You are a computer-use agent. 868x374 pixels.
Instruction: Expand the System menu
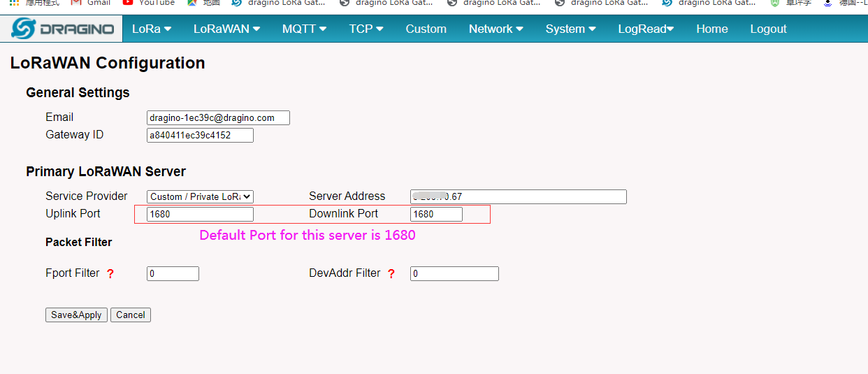click(571, 29)
